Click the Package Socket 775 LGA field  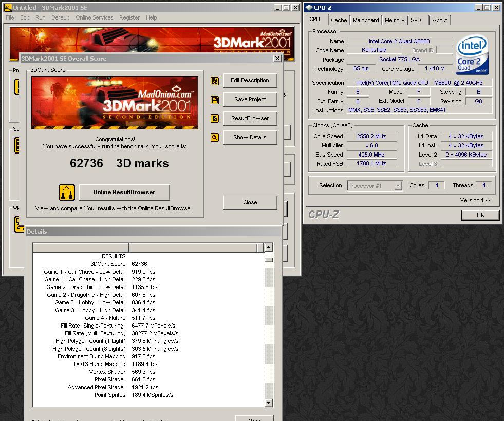[x=400, y=59]
